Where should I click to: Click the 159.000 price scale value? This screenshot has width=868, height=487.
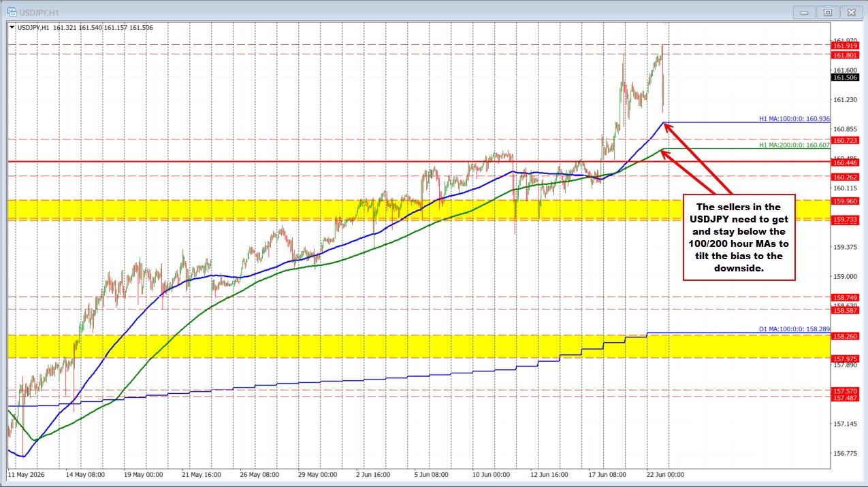click(x=845, y=277)
